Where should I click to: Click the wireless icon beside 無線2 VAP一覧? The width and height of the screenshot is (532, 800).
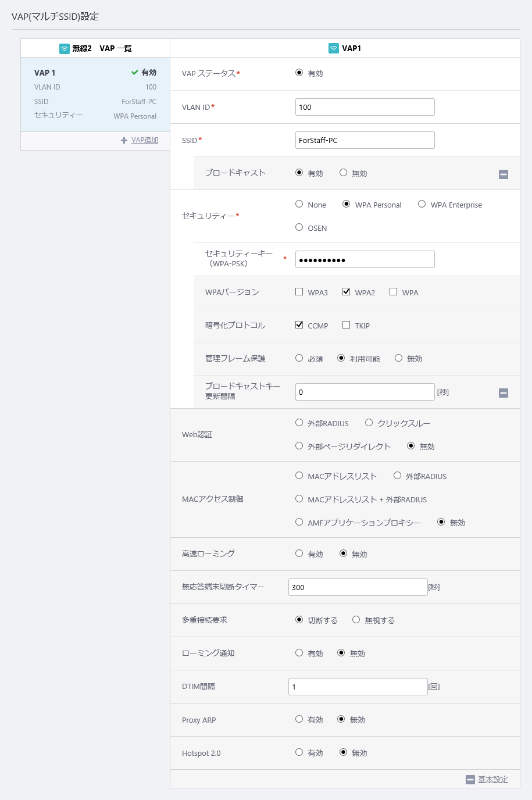(65, 48)
